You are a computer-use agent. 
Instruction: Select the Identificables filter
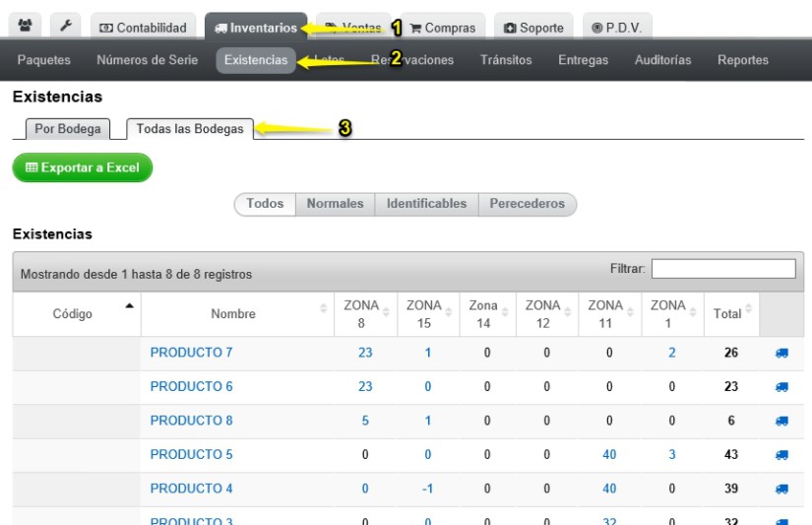[427, 204]
